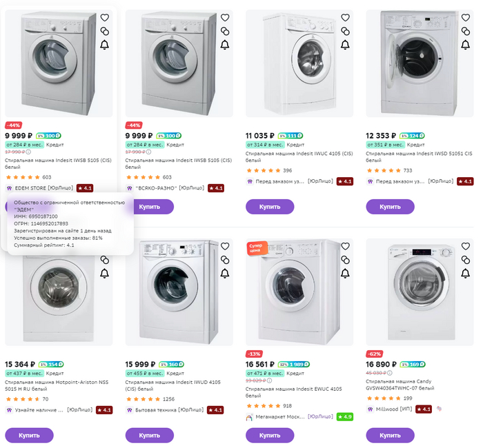Add the Candy GVSW40364TWHC-07 to favorites (heart)
Image resolution: width=483 pixels, height=448 pixels.
(x=466, y=246)
